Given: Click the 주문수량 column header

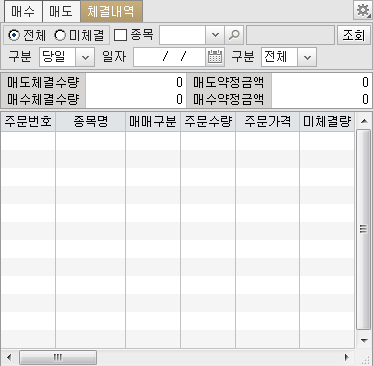Looking at the screenshot, I should click(x=208, y=122).
